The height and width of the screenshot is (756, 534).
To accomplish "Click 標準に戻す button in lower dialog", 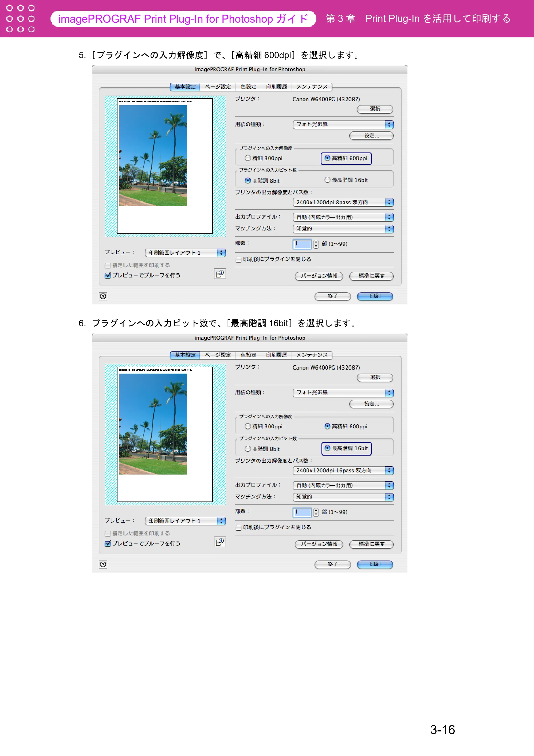I will point(371,544).
